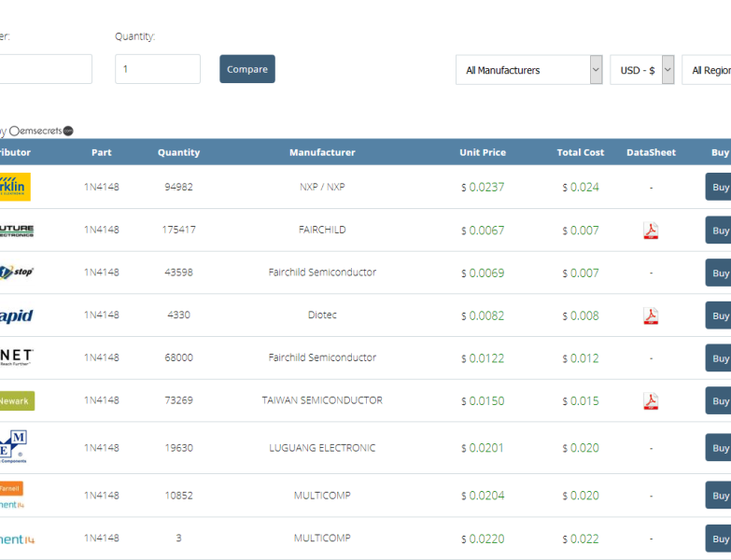Click the manufacturer text Diotec
The width and height of the screenshot is (731, 560).
point(322,315)
